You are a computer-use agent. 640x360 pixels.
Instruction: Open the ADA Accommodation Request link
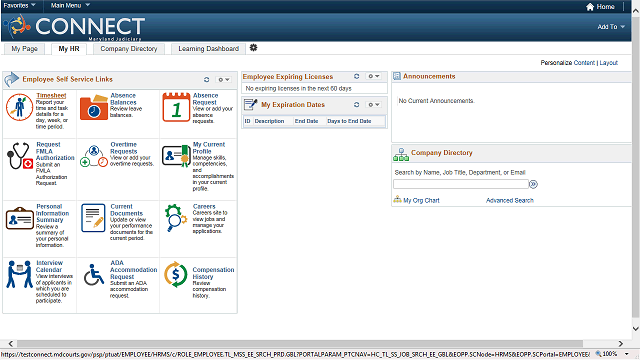(133, 270)
